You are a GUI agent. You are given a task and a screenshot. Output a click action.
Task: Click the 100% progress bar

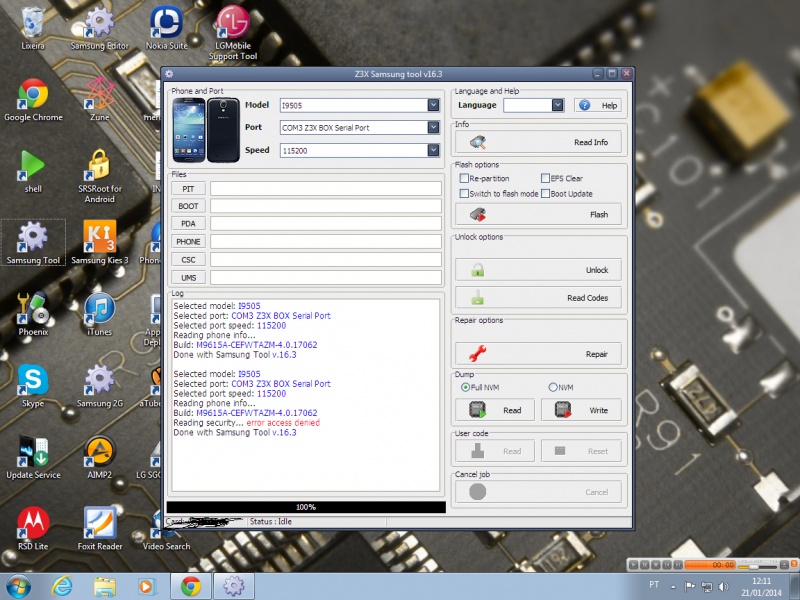coord(306,507)
